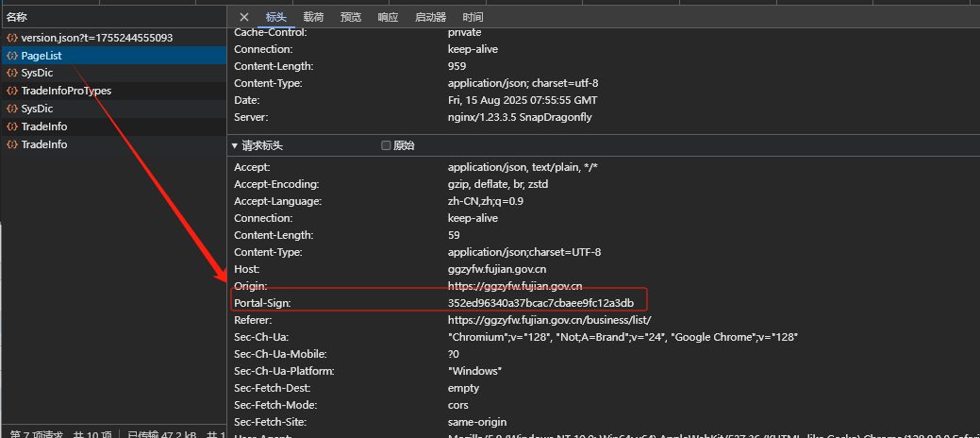The image size is (980, 438).
Task: Select the PageList request
Action: 113,56
